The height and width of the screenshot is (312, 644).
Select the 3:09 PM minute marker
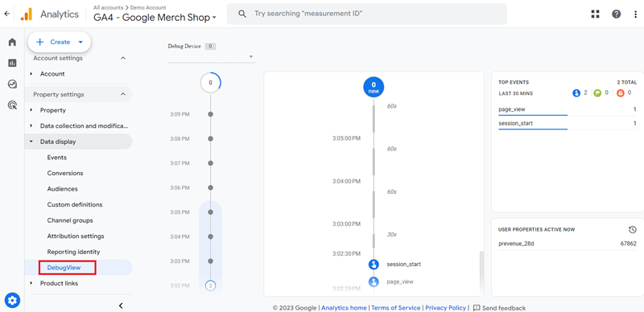click(210, 114)
